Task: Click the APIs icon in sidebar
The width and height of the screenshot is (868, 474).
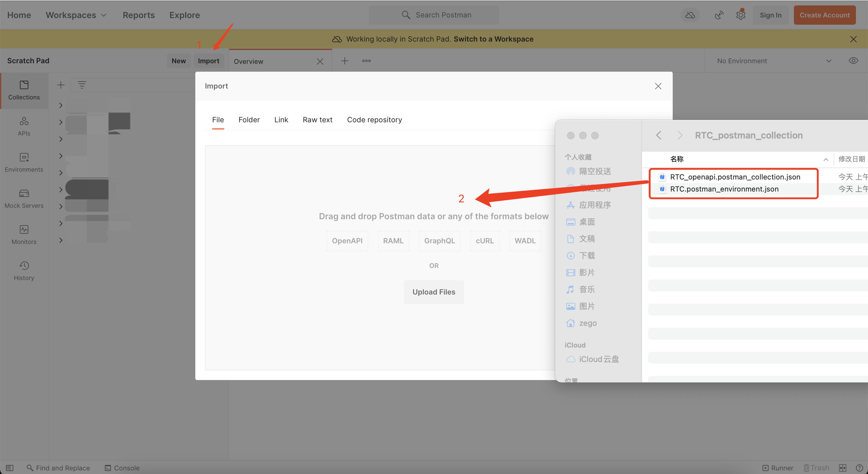Action: tap(24, 126)
